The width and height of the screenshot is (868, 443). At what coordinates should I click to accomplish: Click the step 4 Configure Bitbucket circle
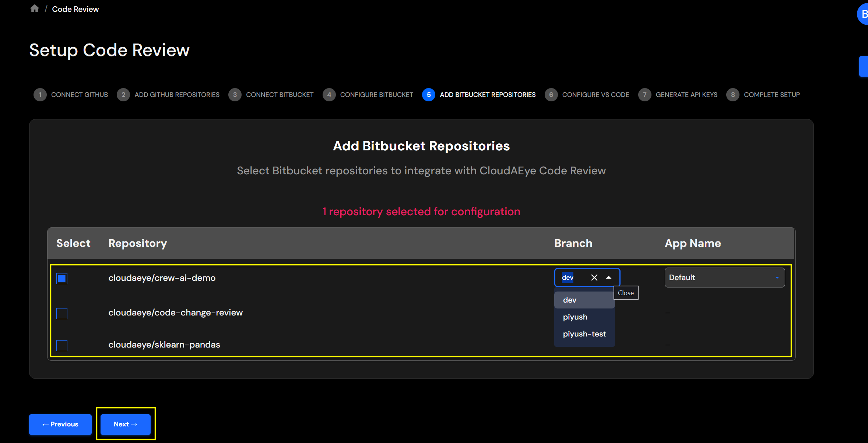click(x=329, y=95)
